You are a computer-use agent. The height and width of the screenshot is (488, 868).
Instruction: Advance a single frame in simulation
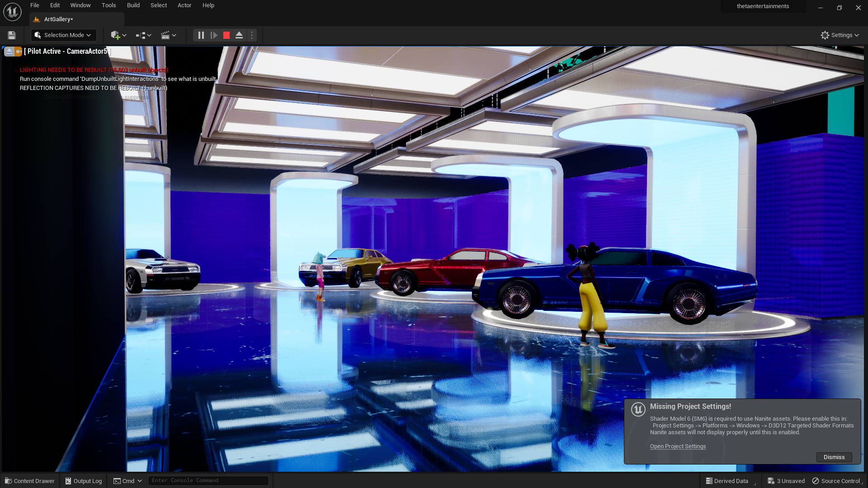[214, 35]
